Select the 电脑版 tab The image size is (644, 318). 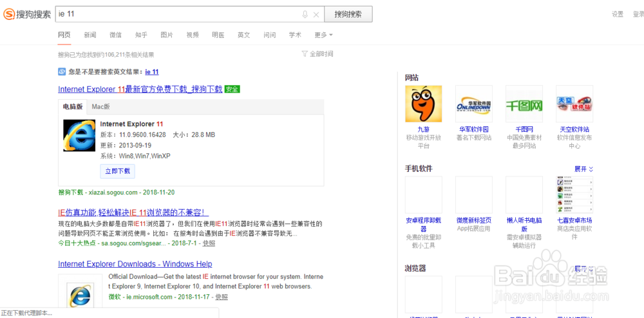73,107
